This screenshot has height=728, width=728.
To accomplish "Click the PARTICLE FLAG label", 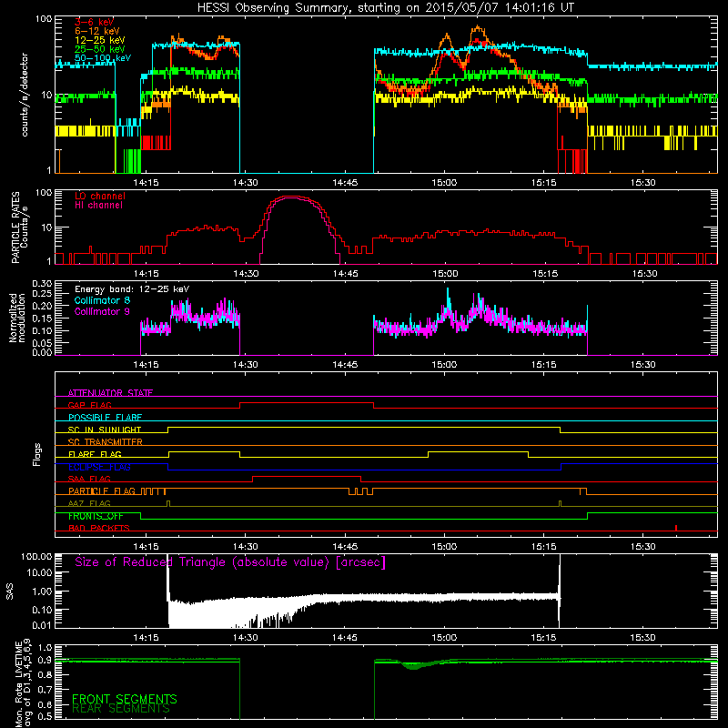I will point(102,490).
